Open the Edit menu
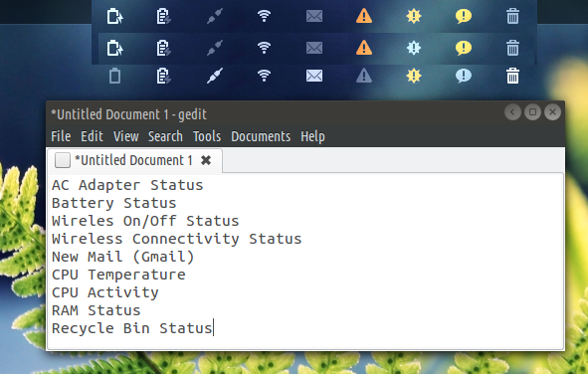The height and width of the screenshot is (374, 588). coord(92,136)
